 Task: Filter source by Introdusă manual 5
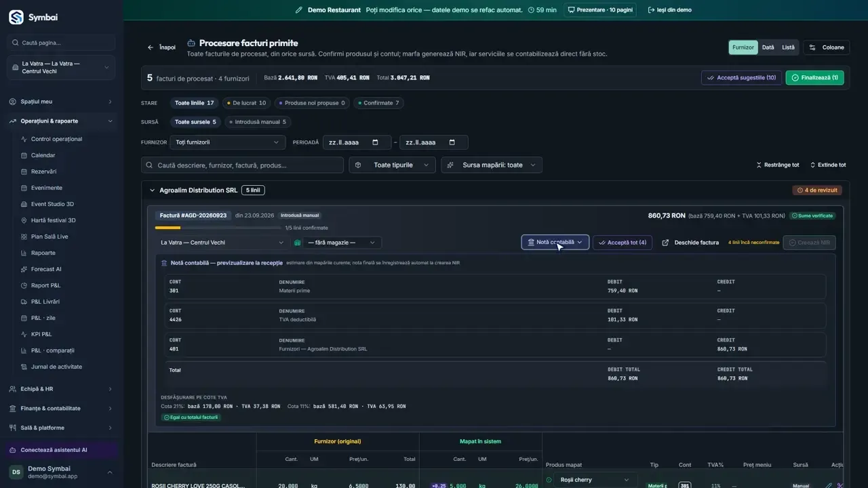[x=257, y=122]
